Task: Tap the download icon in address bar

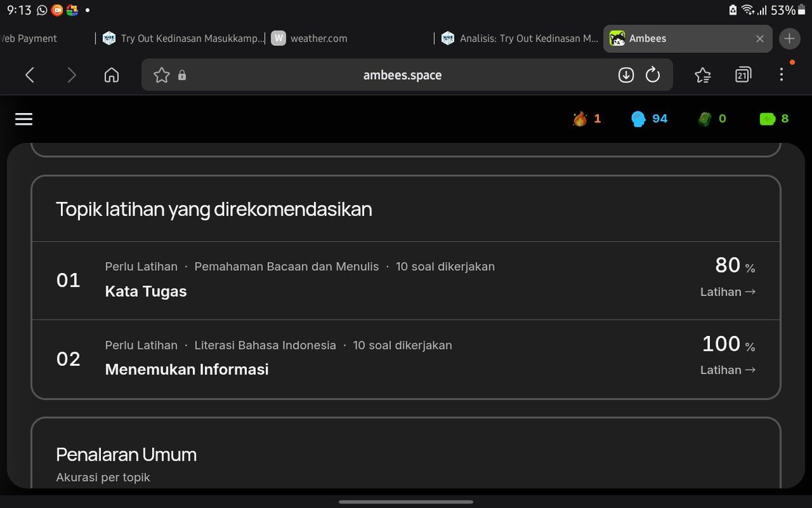Action: pos(626,75)
